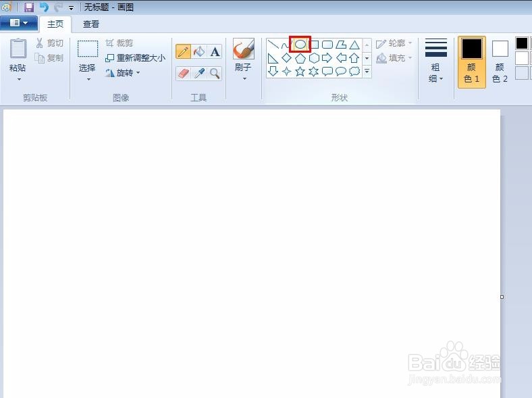Click the 复制 copy button
The height and width of the screenshot is (398, 532).
[x=49, y=58]
